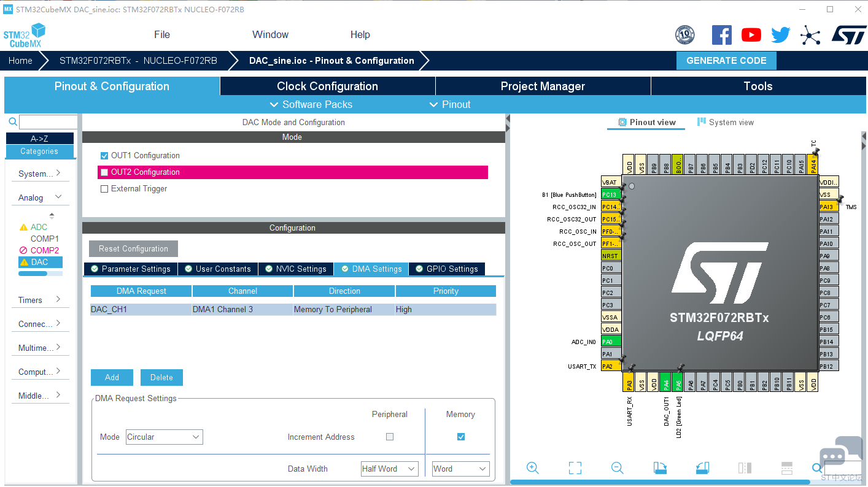This screenshot has height=487, width=868.
Task: Expand the Connectivity category
Action: click(40, 324)
